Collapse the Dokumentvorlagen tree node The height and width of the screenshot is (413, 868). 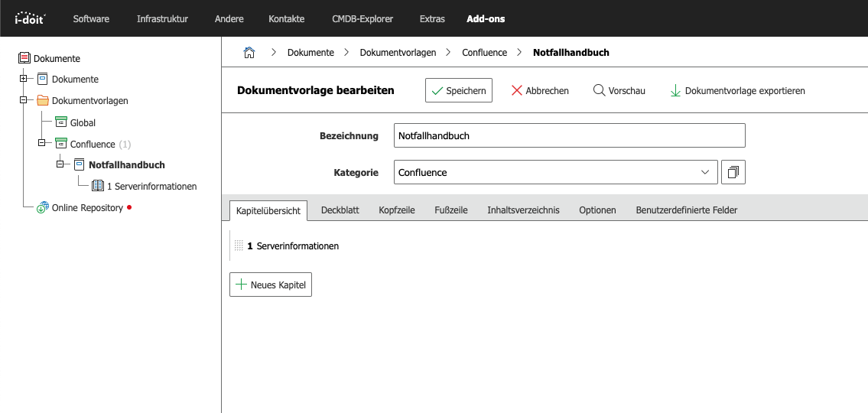(x=24, y=100)
